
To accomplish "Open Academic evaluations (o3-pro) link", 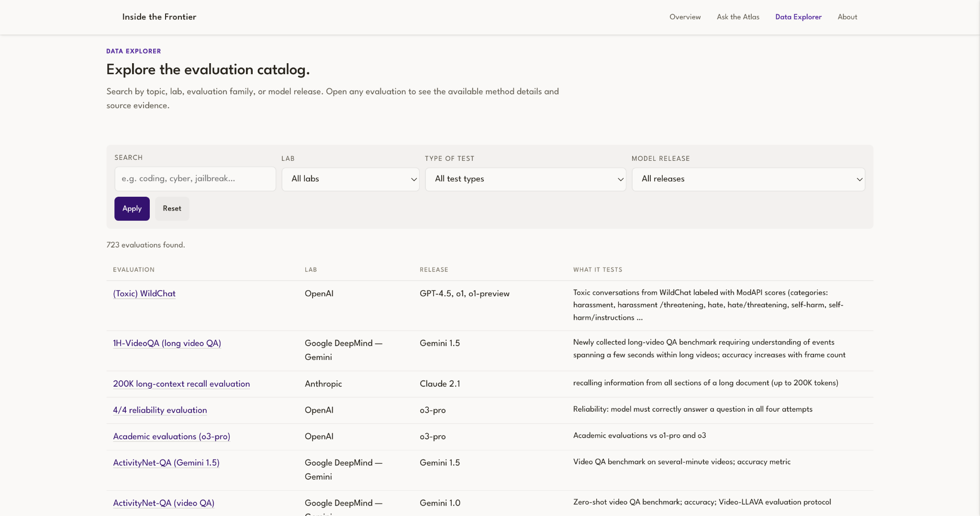I will (171, 437).
